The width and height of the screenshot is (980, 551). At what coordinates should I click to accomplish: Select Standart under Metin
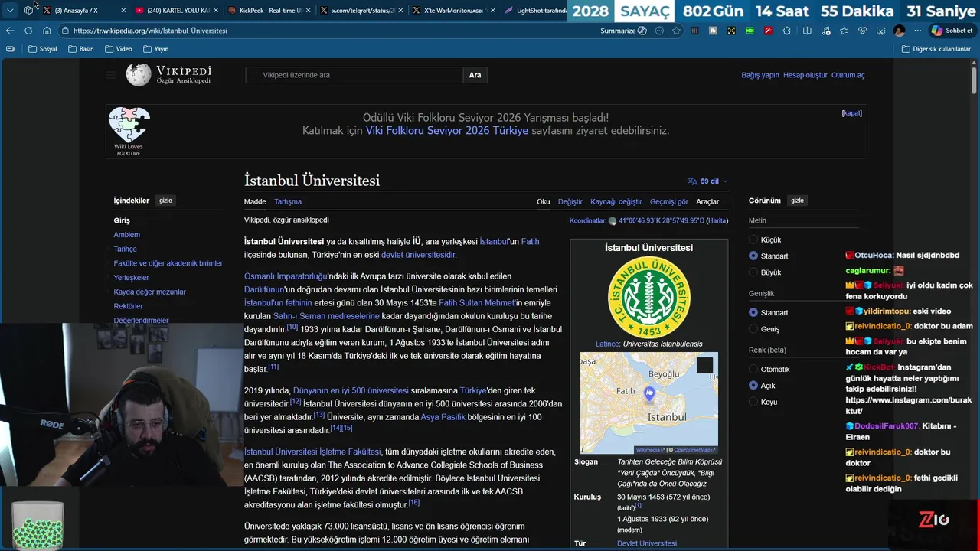(753, 256)
